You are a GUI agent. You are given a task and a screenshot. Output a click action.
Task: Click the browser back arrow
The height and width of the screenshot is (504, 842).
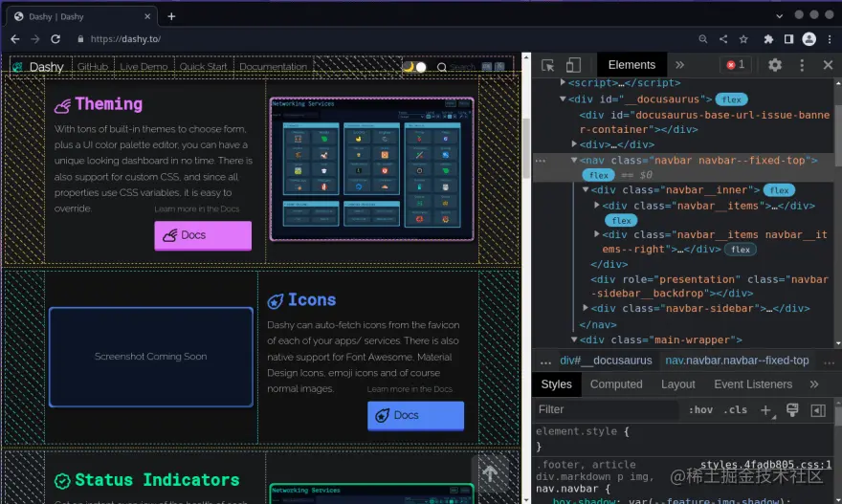(x=15, y=39)
